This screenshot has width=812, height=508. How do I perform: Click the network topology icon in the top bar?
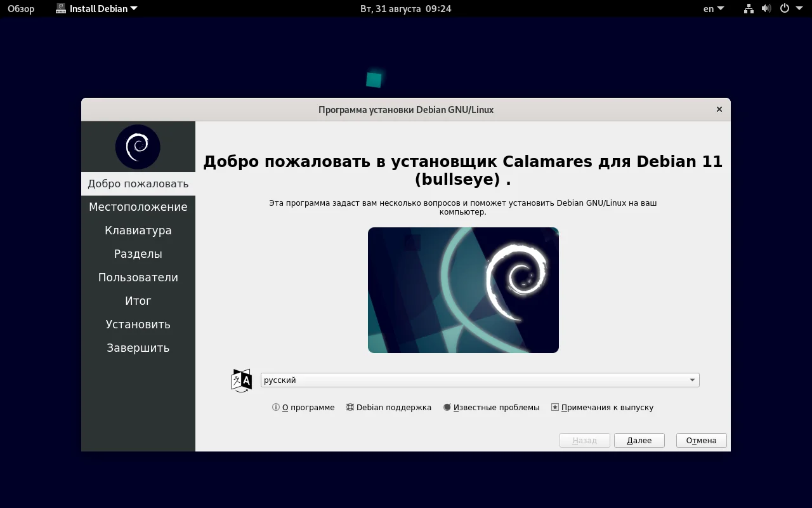747,8
